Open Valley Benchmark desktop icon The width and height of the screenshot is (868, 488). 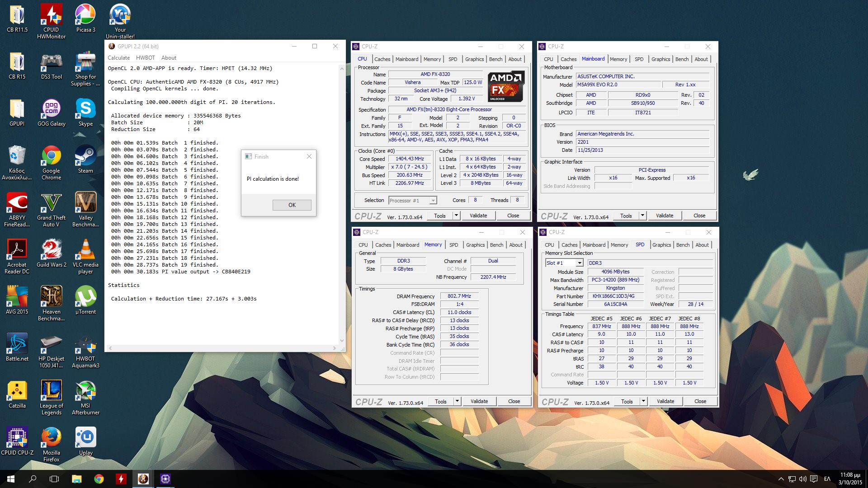(x=85, y=210)
